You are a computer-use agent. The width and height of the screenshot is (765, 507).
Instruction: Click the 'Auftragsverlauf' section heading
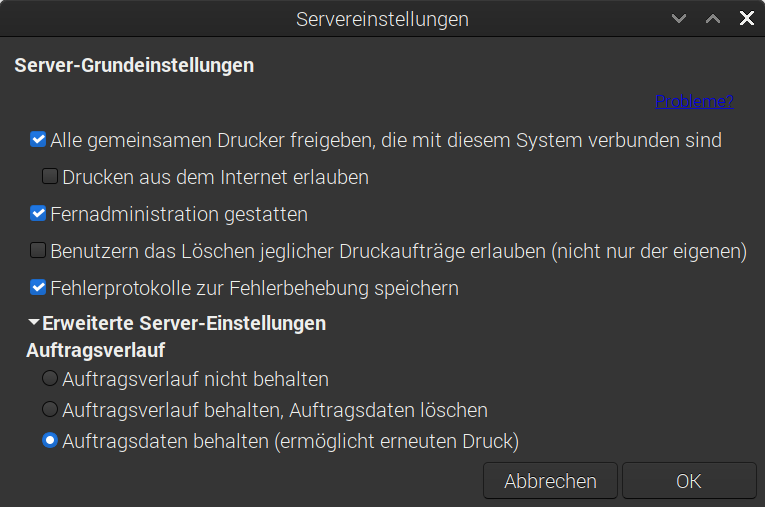95,350
